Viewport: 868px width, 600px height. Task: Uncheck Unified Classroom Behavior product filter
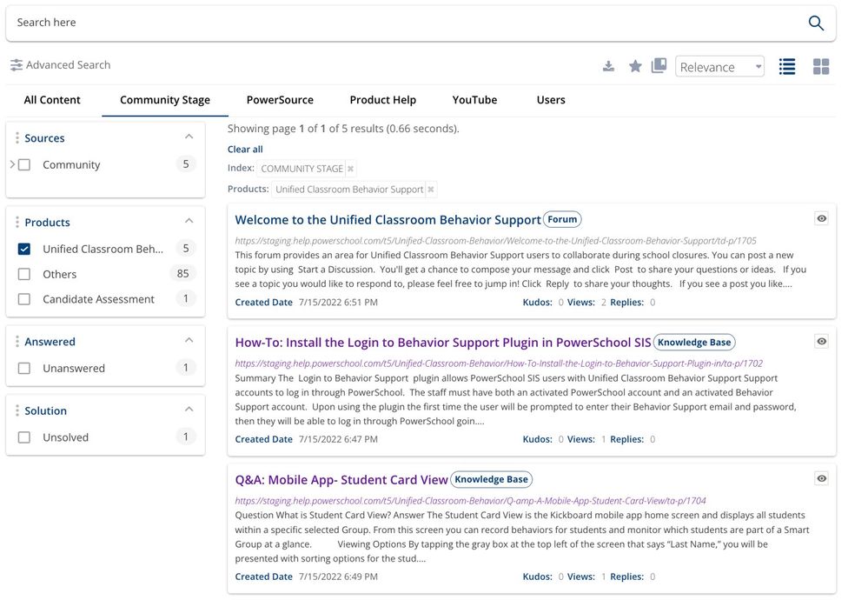pos(24,250)
